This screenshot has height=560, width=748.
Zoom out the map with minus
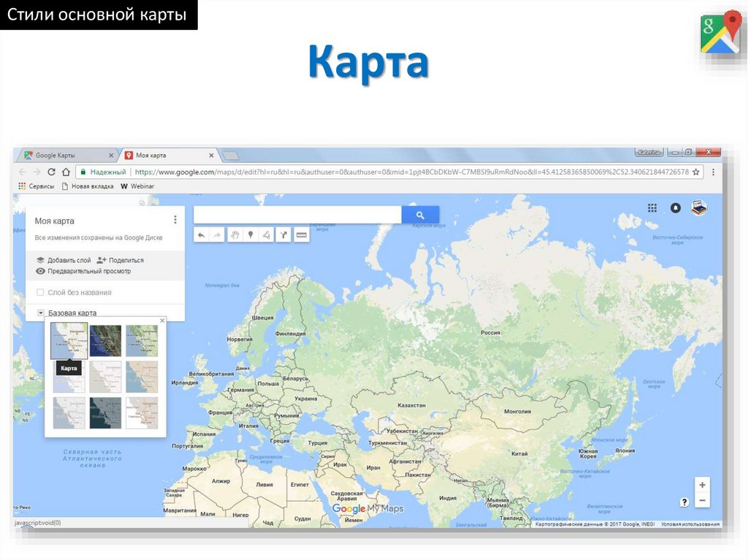coord(702,500)
